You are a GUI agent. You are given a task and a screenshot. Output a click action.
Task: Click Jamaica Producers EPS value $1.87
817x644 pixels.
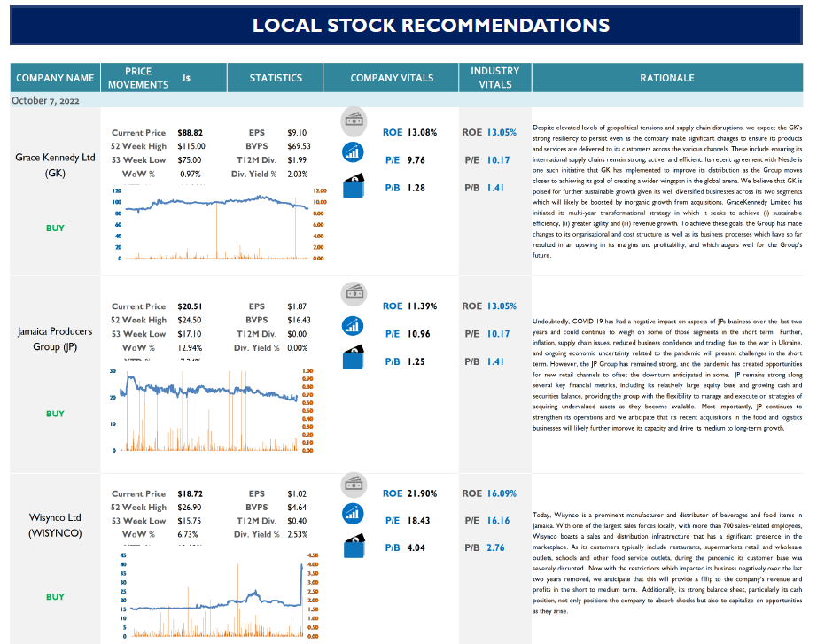point(297,306)
